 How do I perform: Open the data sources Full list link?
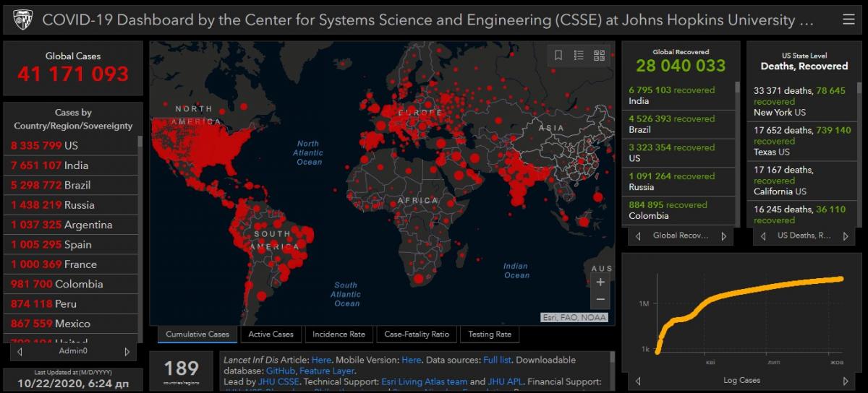(498, 360)
